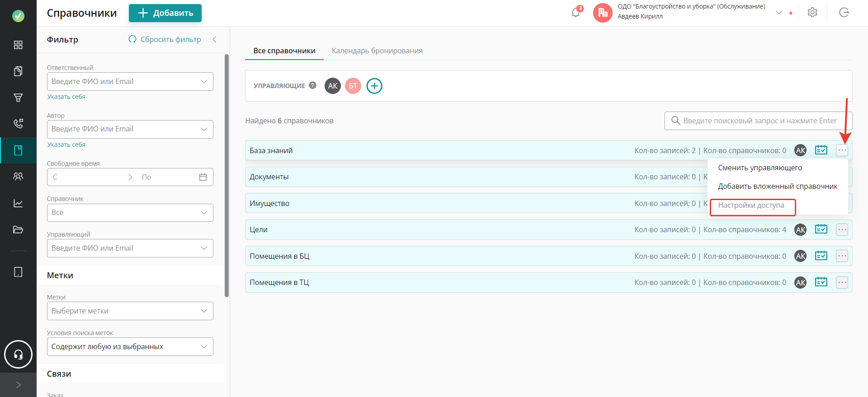Click the AK manager avatar in Управляющие

tap(333, 86)
